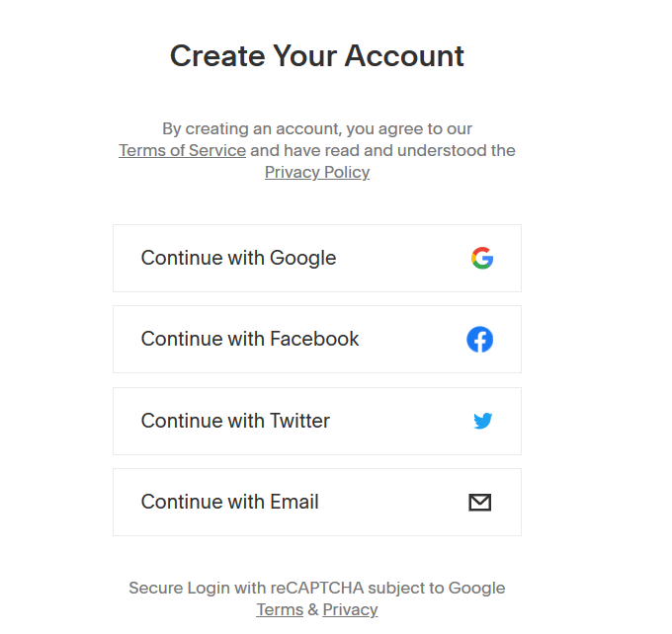Click the Create Your Account heading

[x=317, y=55]
